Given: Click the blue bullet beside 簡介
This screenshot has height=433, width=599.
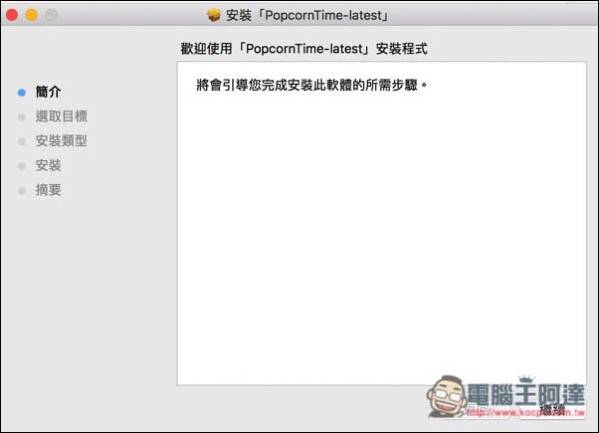Looking at the screenshot, I should point(22,92).
